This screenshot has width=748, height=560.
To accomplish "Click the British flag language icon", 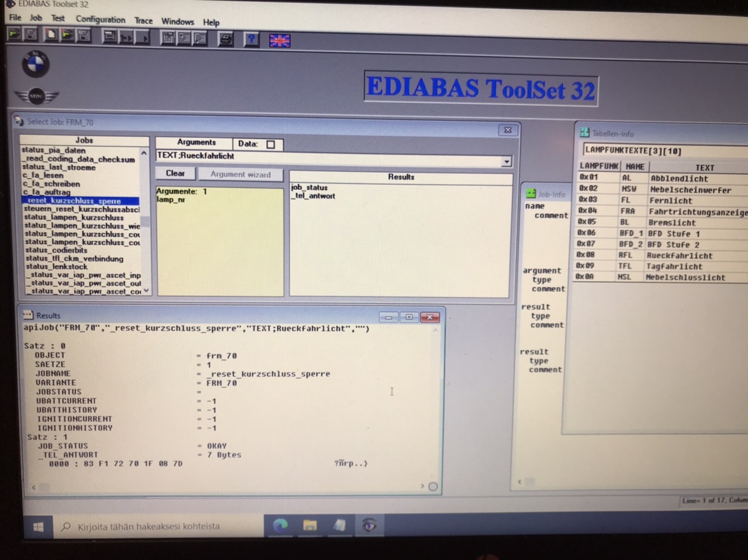I will (x=279, y=40).
